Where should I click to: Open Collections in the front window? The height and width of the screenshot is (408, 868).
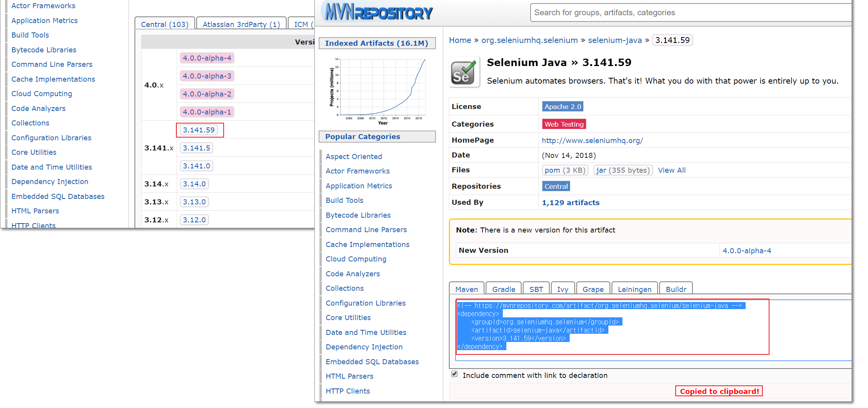pyautogui.click(x=344, y=288)
